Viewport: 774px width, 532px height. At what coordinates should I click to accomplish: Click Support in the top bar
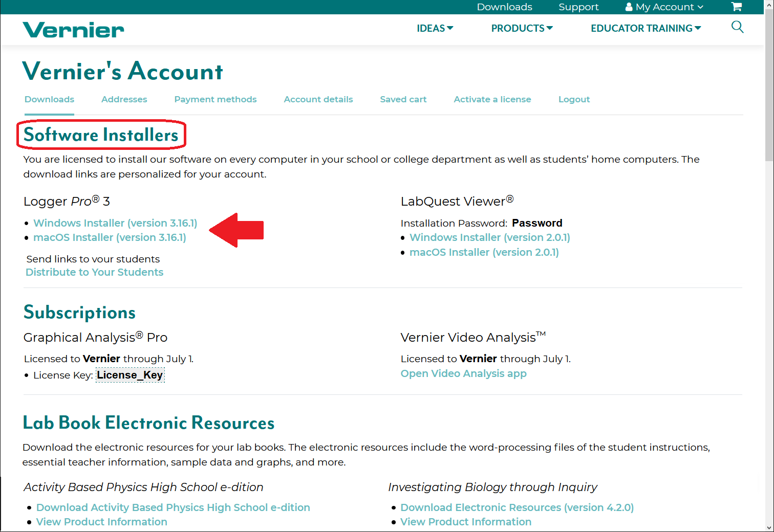[578, 7]
